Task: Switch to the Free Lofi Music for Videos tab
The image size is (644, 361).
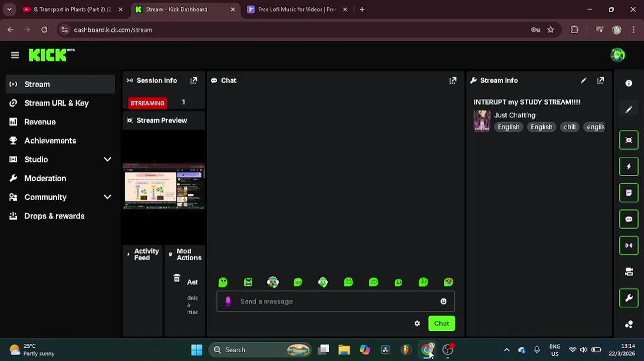Action: [297, 9]
